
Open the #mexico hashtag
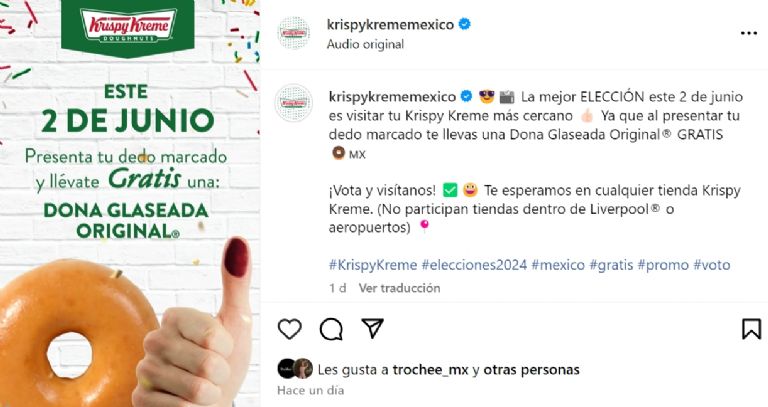click(558, 265)
